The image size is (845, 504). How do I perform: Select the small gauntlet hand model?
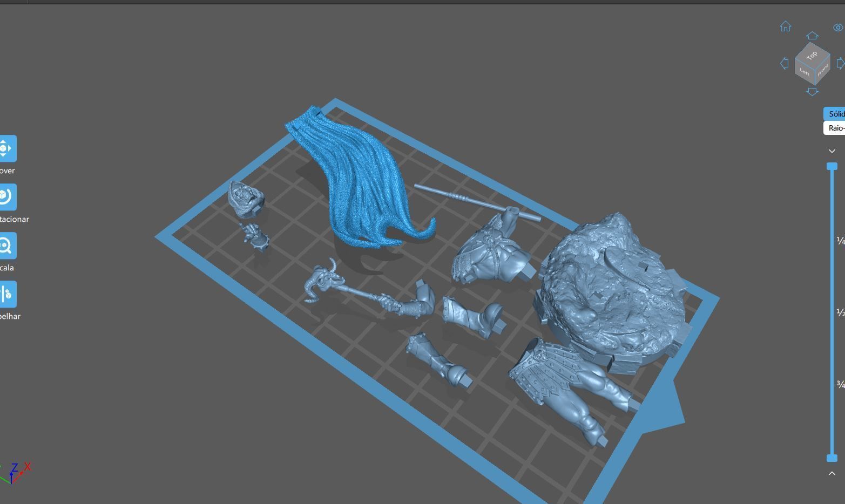pos(255,237)
